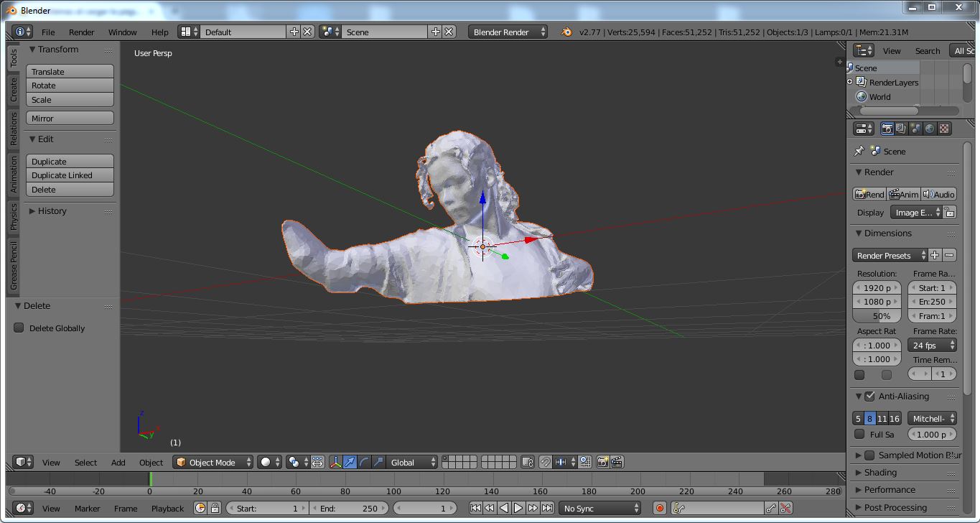Open the Render properties camera tab
This screenshot has width=980, height=523.
pyautogui.click(x=887, y=129)
